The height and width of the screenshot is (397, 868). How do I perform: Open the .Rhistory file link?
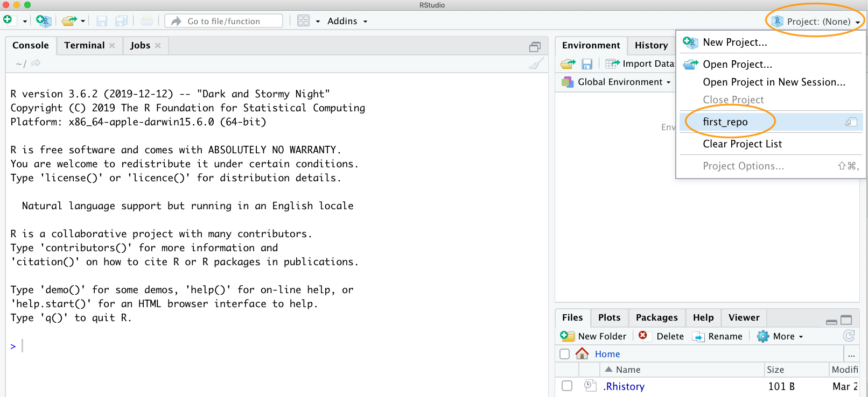coord(624,386)
